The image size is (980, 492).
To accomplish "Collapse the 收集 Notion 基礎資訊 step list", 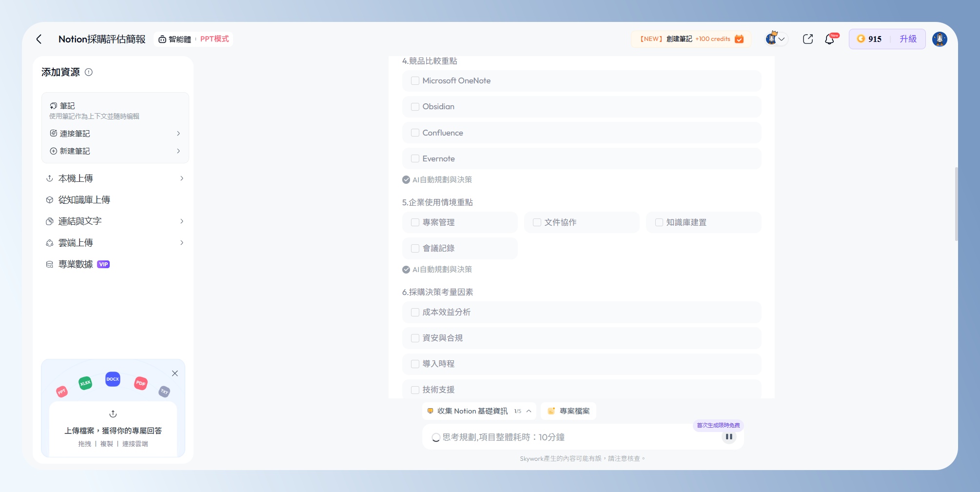I will pyautogui.click(x=529, y=411).
